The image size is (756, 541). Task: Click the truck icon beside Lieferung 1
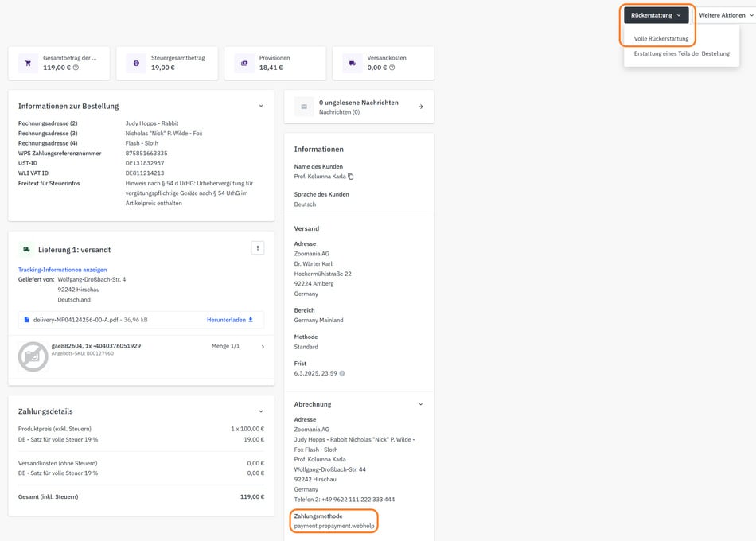pyautogui.click(x=26, y=249)
